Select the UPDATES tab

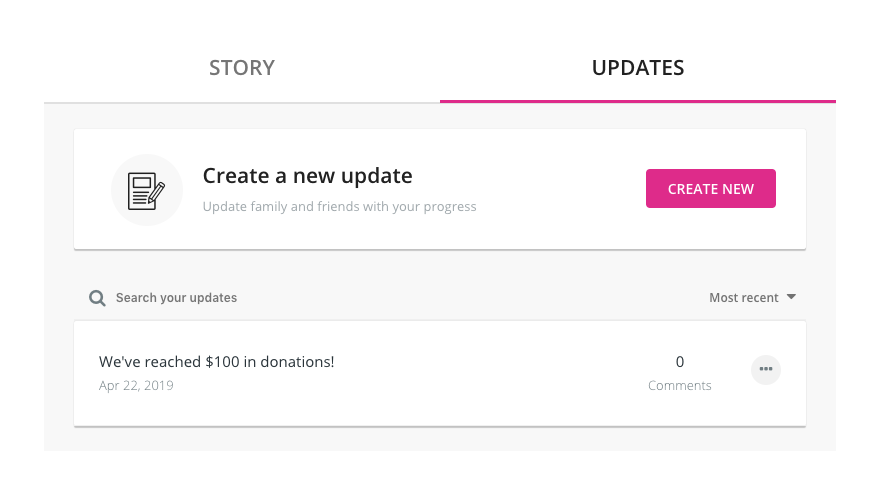[x=638, y=68]
